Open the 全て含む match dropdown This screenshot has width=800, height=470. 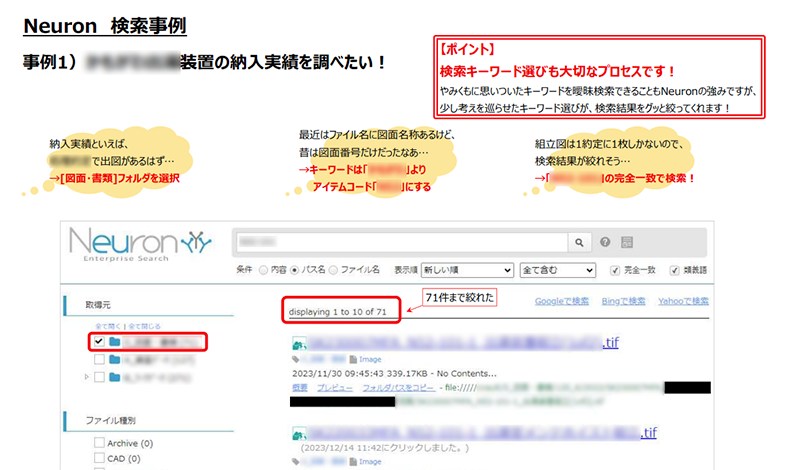coord(558,270)
